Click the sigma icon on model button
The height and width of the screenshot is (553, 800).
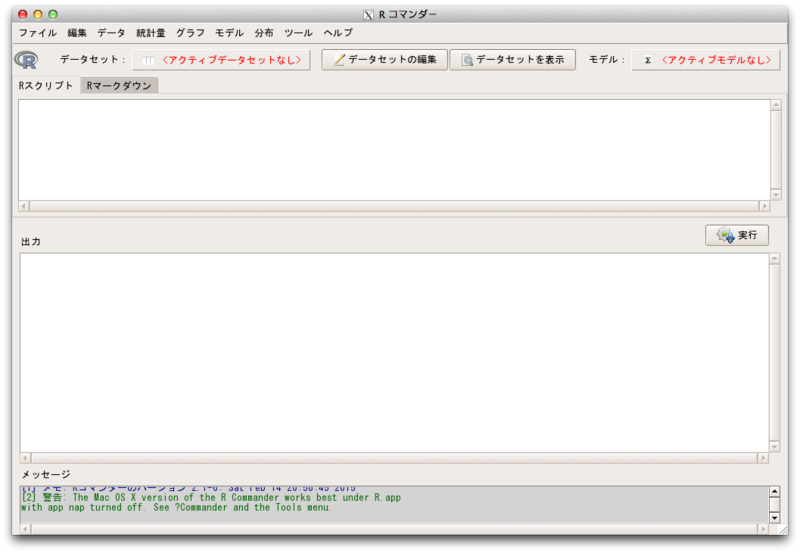click(x=648, y=60)
